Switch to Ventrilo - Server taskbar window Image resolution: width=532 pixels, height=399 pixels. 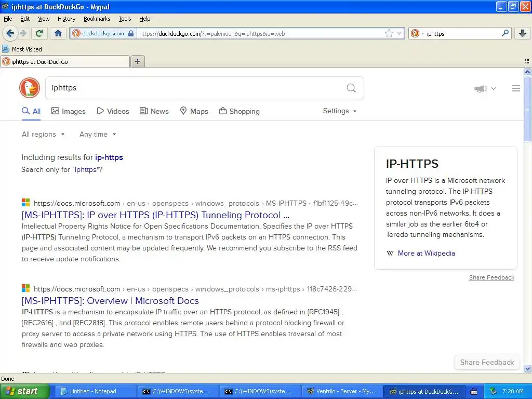click(x=342, y=391)
